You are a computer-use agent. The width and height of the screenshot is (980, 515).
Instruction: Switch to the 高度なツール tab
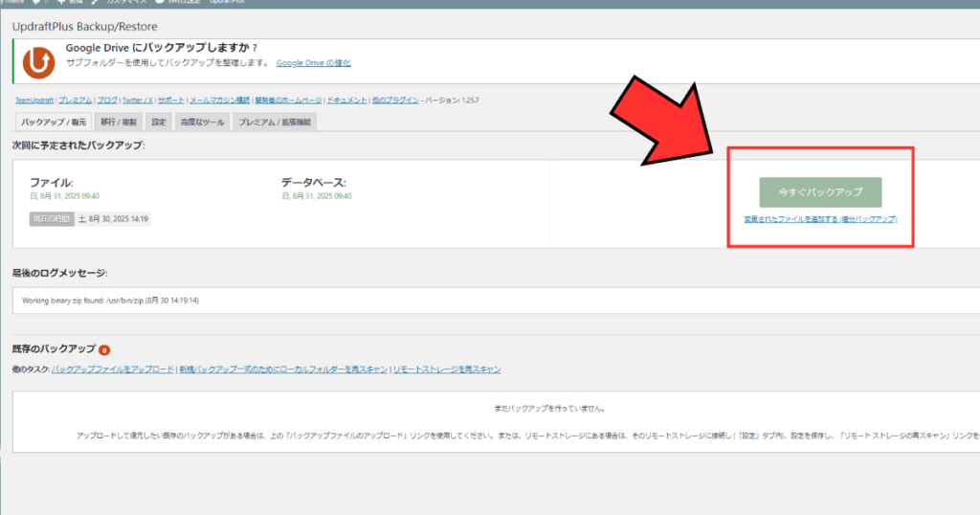pos(203,123)
